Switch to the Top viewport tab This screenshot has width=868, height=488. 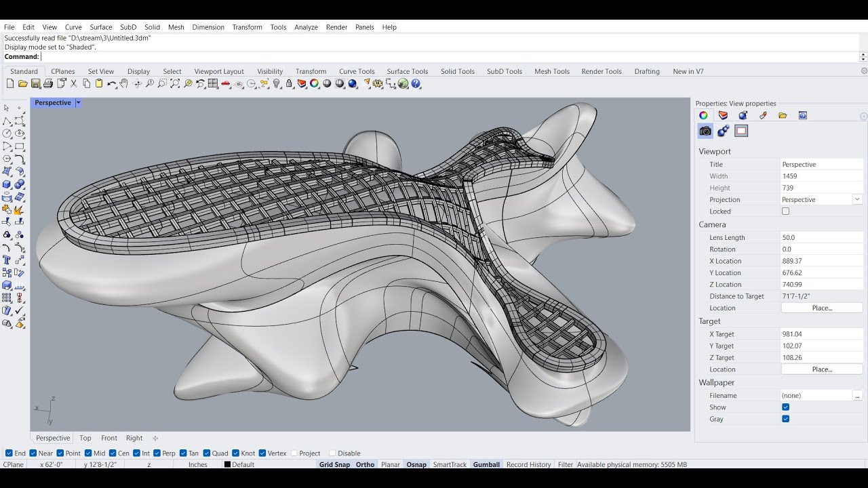coord(85,438)
